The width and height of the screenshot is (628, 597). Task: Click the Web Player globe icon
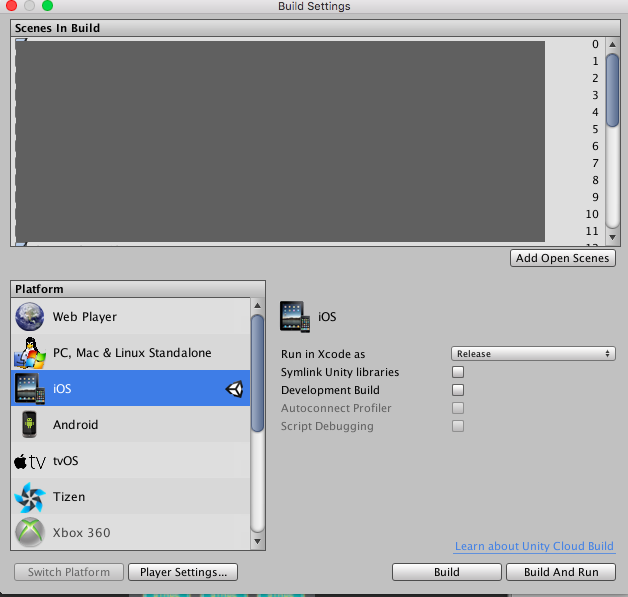[29, 317]
